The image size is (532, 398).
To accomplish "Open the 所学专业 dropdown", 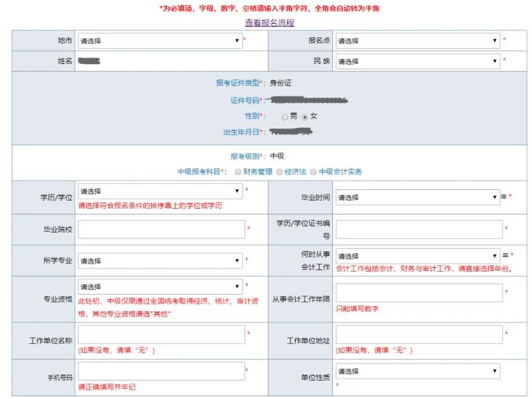I will [160, 261].
